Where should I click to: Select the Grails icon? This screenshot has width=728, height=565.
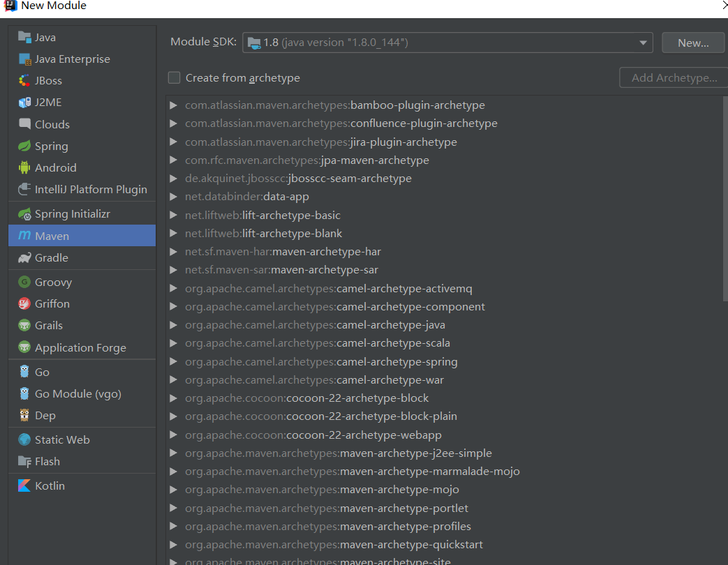point(24,325)
